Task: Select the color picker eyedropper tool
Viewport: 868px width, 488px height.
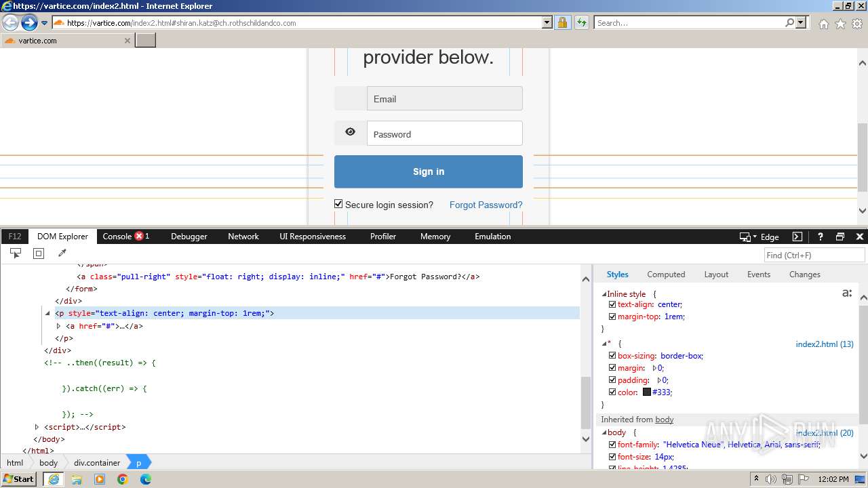Action: click(x=62, y=253)
